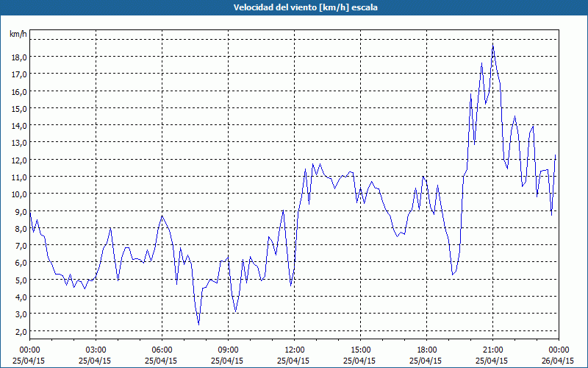Click the '14,0' y-axis label
The height and width of the screenshot is (368, 588).
point(19,126)
